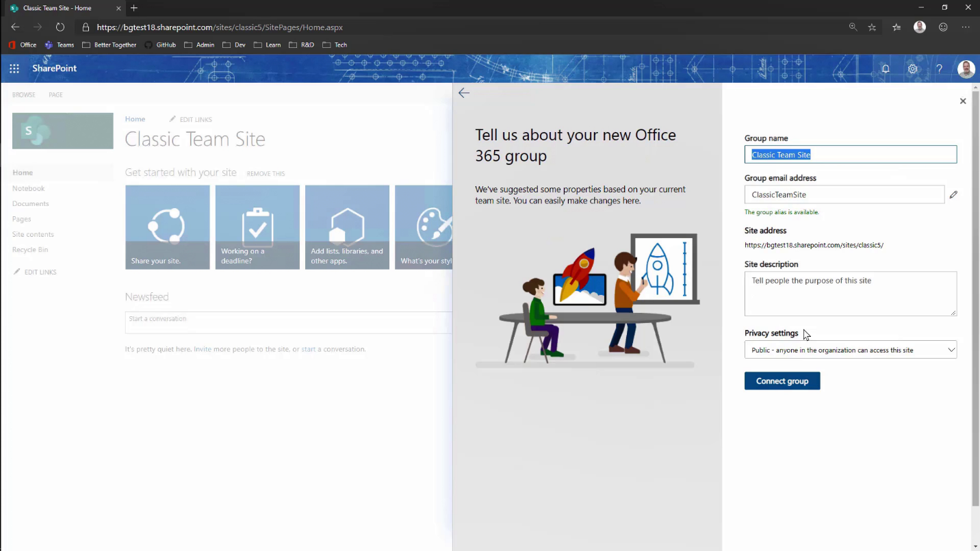Image resolution: width=980 pixels, height=551 pixels.
Task: Click the Start a conversation newsfeed box
Action: click(x=288, y=322)
